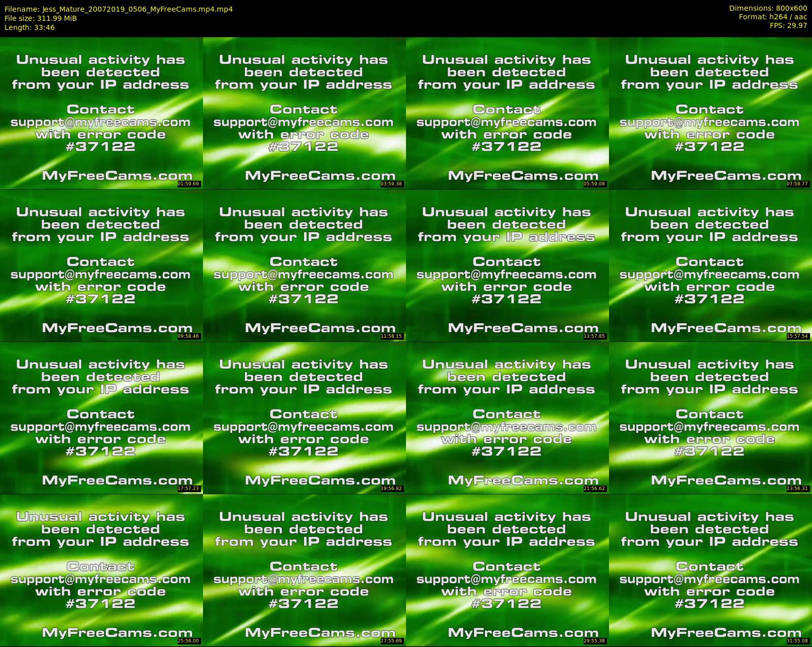The image size is (812, 647).
Task: Click the text "Length: 33:46"
Action: point(29,27)
